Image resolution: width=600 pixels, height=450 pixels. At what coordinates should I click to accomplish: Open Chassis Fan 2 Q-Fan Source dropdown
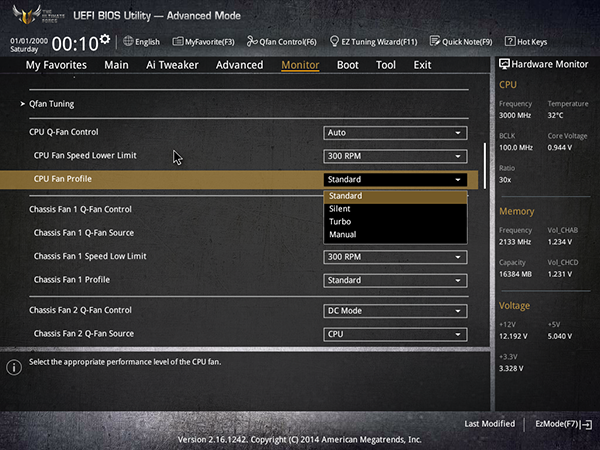(x=395, y=334)
